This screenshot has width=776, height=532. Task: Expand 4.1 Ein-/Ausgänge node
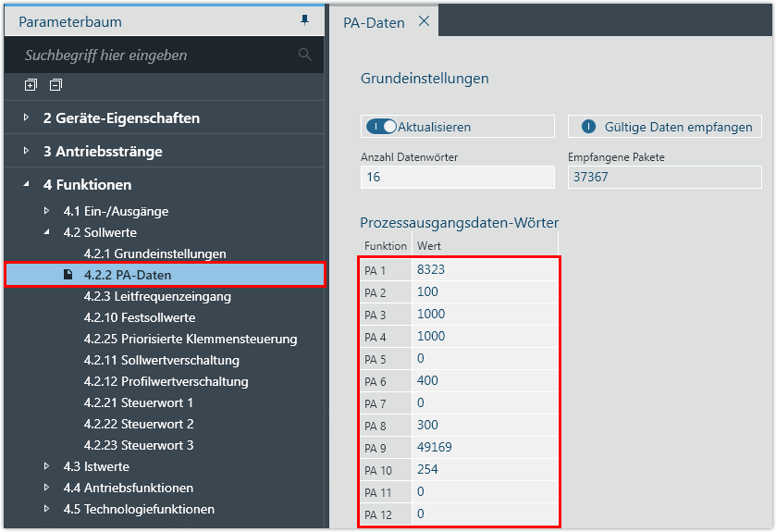(x=46, y=211)
